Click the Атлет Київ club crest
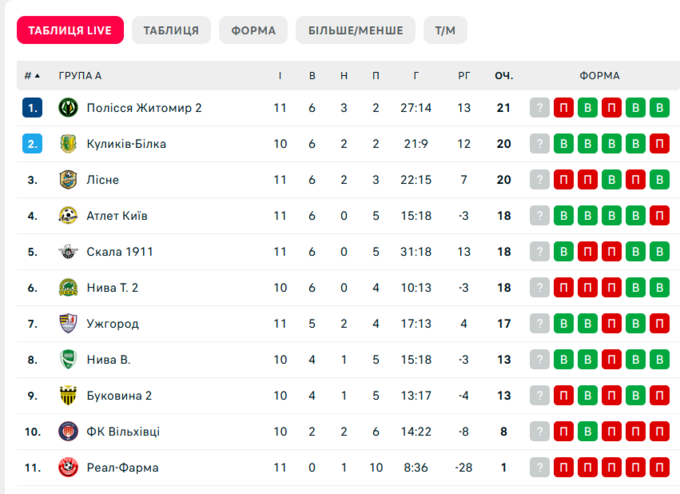This screenshot has height=494, width=680. coord(68,216)
